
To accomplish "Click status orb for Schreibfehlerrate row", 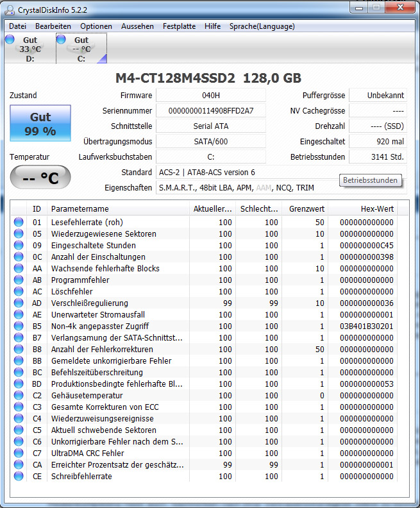I will (x=19, y=476).
